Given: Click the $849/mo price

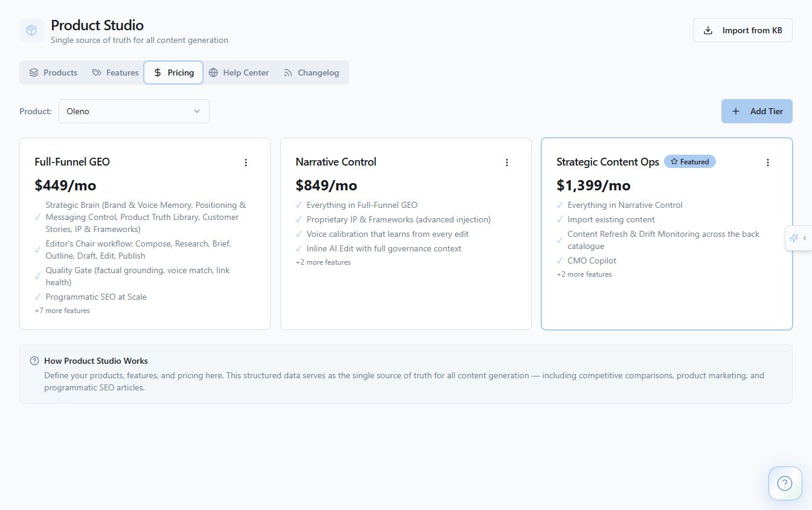Looking at the screenshot, I should tap(326, 185).
